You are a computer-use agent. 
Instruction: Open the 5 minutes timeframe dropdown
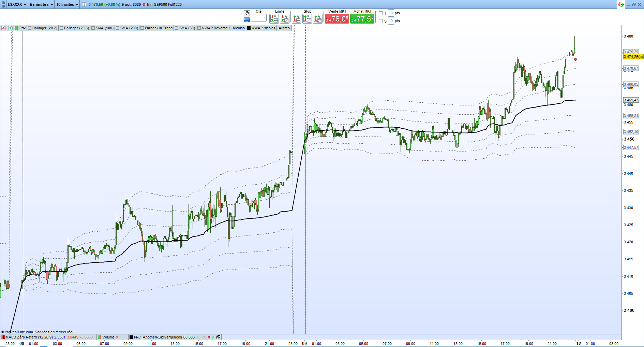tap(41, 4)
